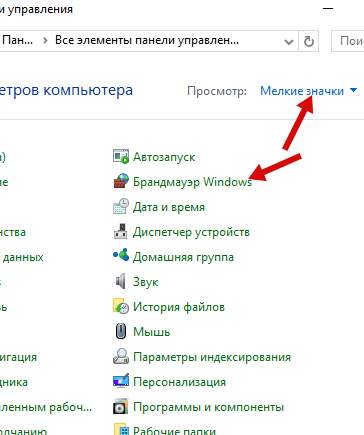This screenshot has height=435, width=364.
Task: Open the Автозапуск icon
Action: (x=121, y=156)
